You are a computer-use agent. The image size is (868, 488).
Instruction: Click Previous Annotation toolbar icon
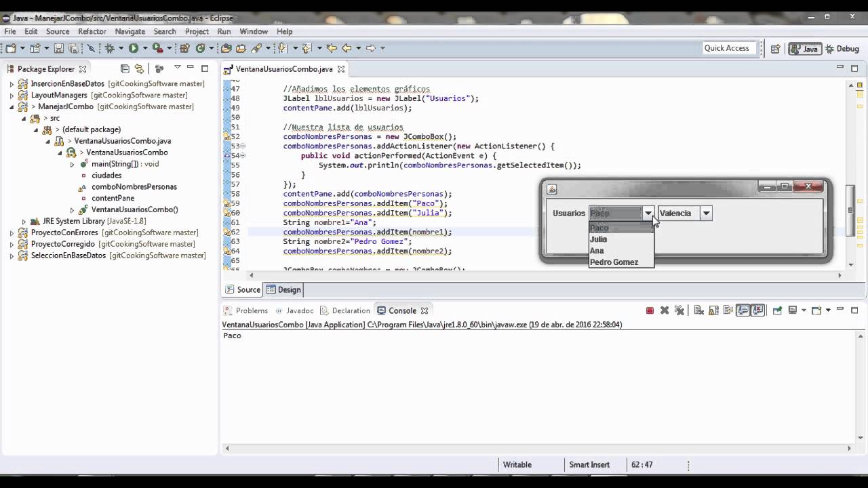(x=306, y=48)
